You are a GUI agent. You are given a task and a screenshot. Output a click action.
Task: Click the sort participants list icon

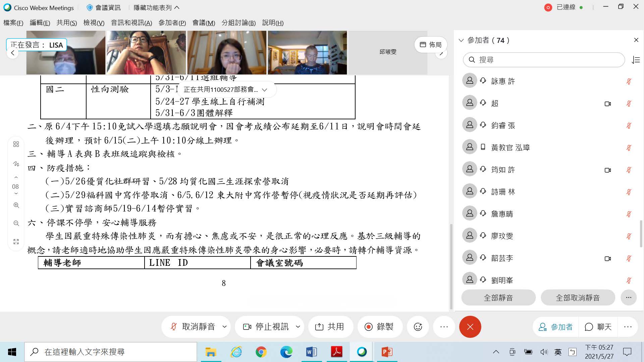click(636, 60)
